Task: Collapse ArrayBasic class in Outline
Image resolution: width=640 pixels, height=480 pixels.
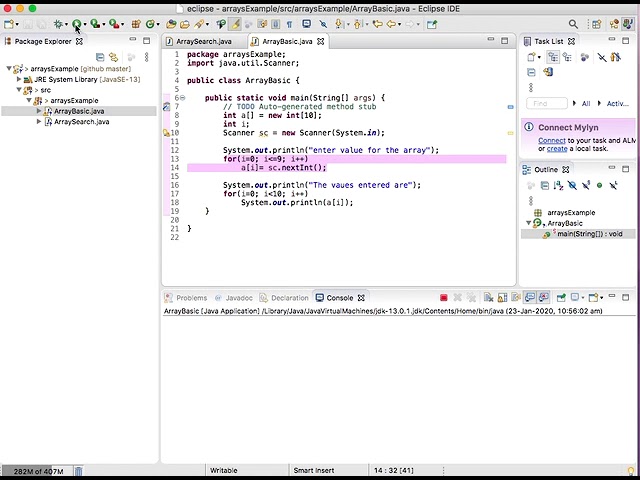Action: [x=529, y=223]
